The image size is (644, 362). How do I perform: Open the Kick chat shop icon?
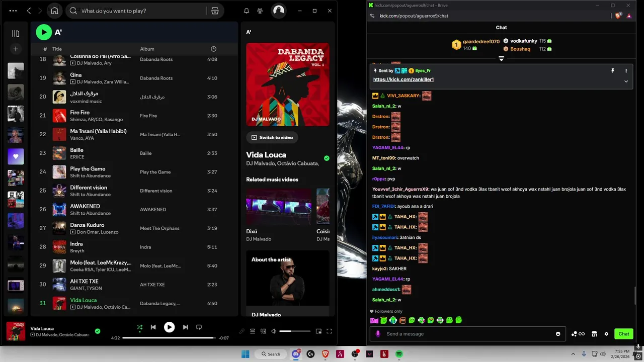pyautogui.click(x=594, y=334)
